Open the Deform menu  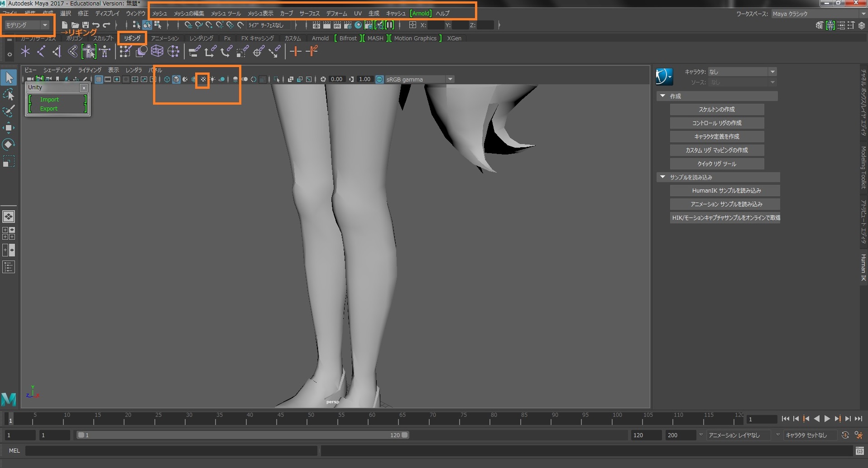pos(336,14)
